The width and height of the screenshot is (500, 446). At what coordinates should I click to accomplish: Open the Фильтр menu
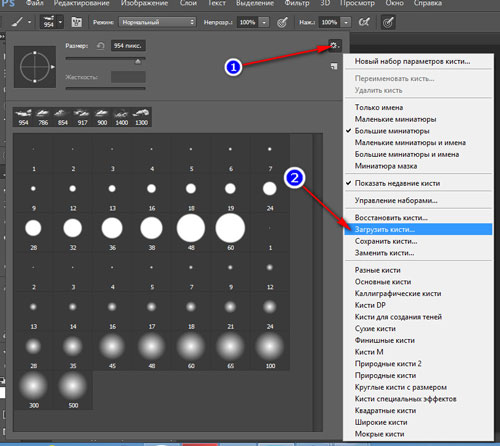pos(297,3)
